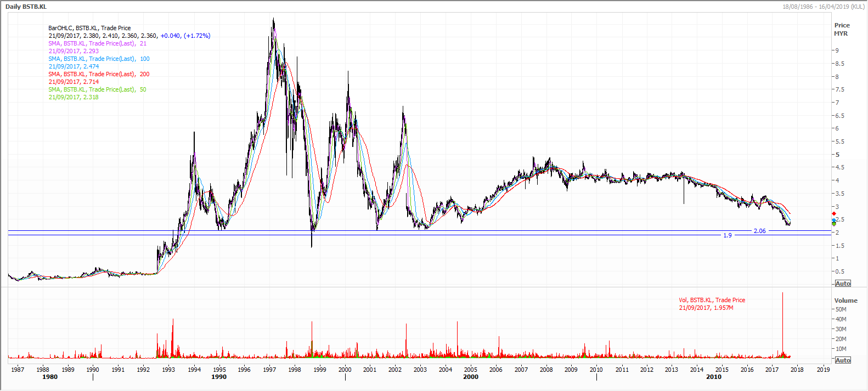
Task: Click the red SMA 200 price-axis marker
Action: pyautogui.click(x=834, y=213)
